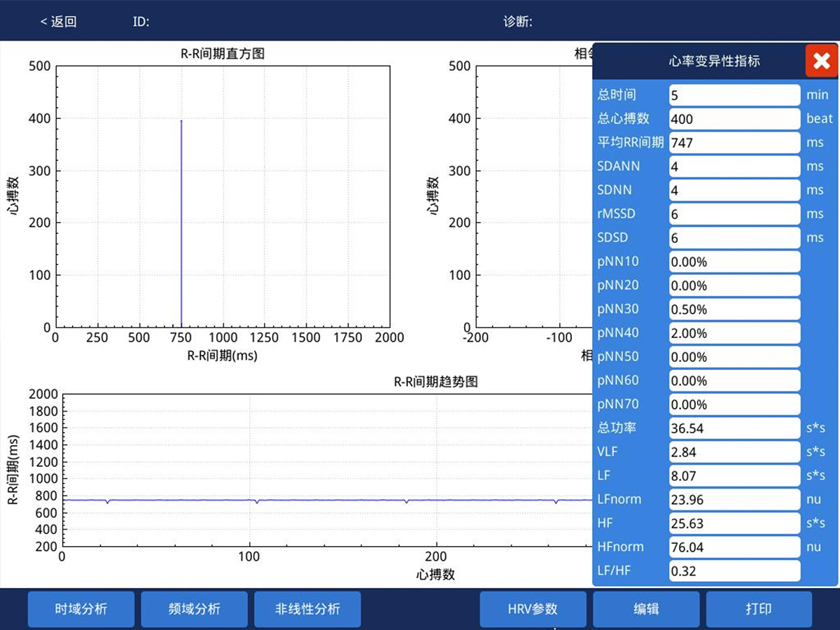Open the 时域分析 tab
This screenshot has width=840, height=630.
click(81, 609)
